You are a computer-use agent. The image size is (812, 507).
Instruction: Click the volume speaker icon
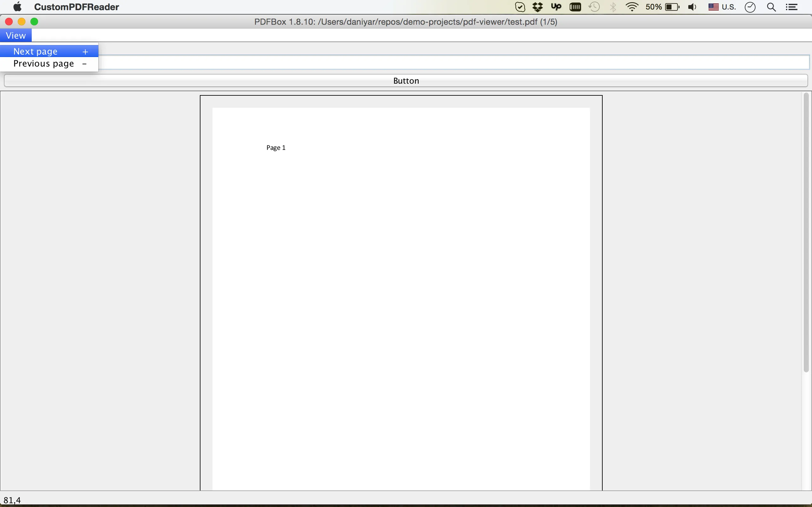[692, 7]
